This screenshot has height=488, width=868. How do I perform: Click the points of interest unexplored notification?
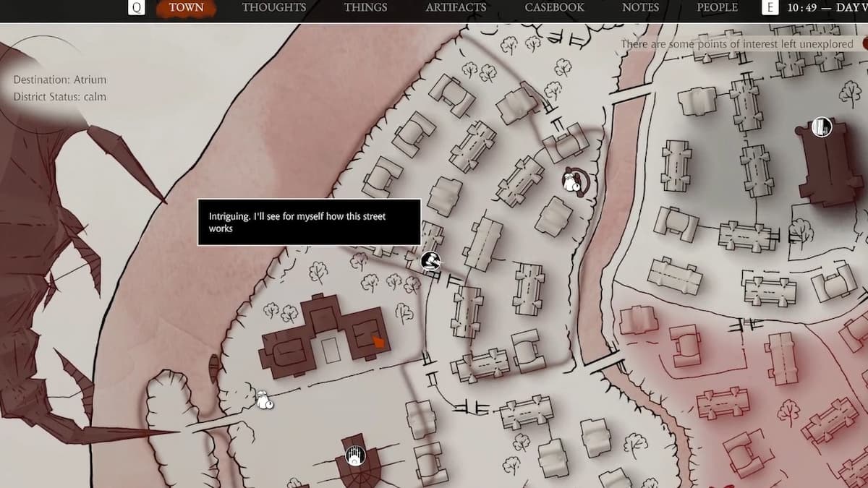tap(738, 44)
